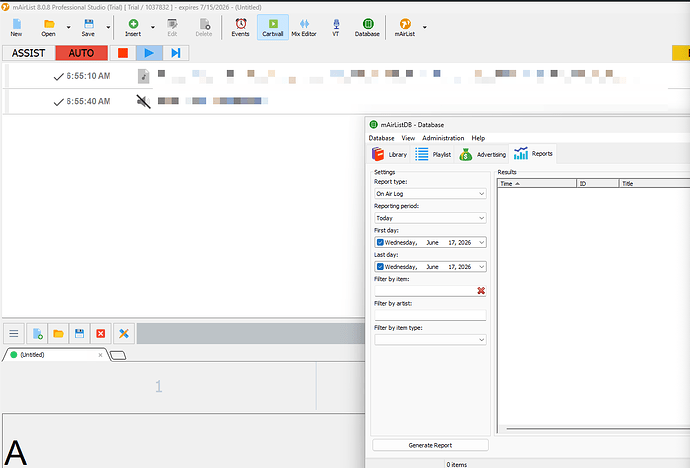Open the Database menu in mAirListDB
Screen dimensions: 690x468
[x=381, y=138]
